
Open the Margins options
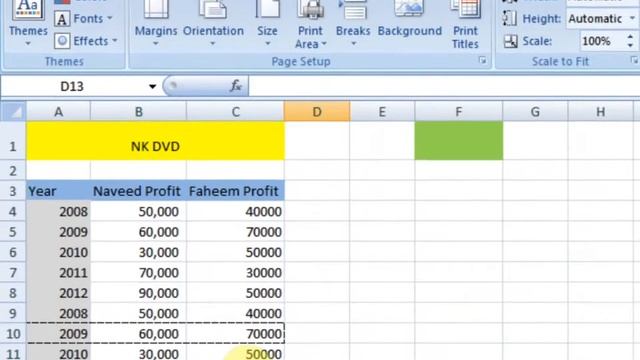[x=156, y=24]
